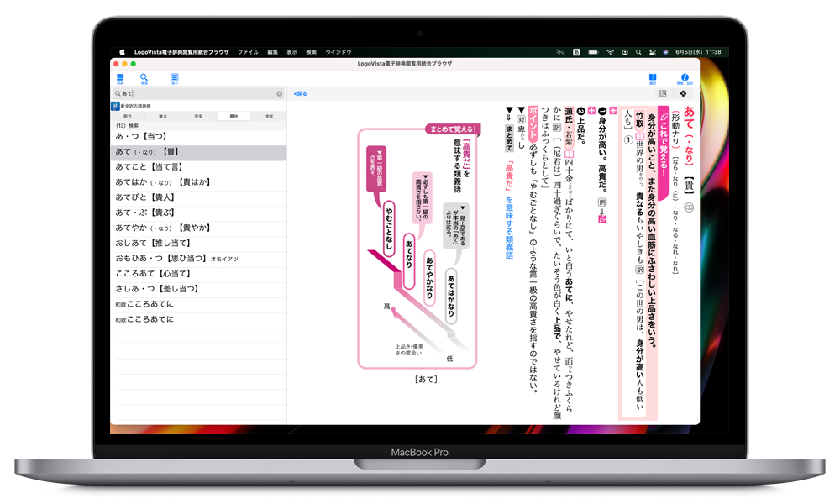
Task: Open the 表示 menu in menu bar
Action: point(291,52)
